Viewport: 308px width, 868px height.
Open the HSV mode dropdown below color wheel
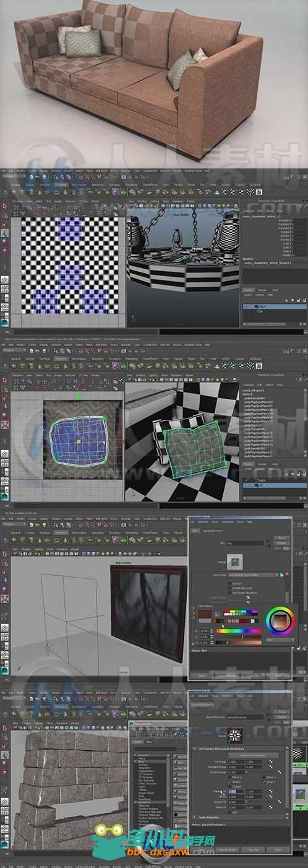click(280, 640)
